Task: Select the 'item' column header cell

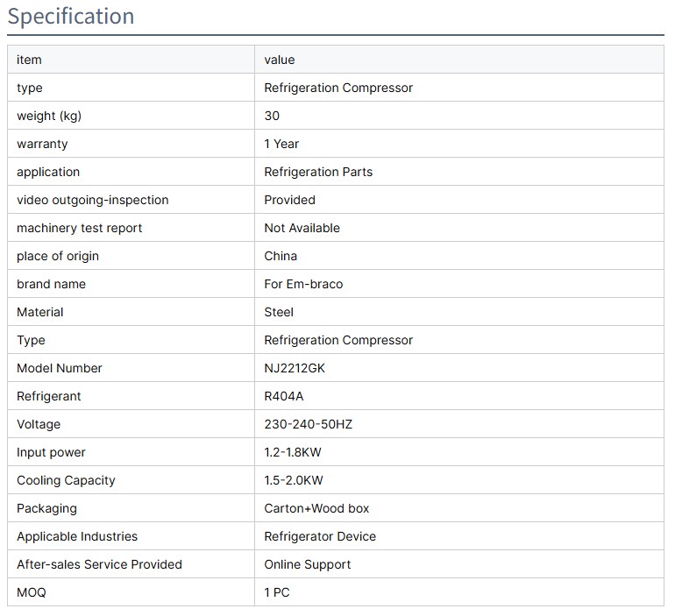Action: click(x=29, y=60)
